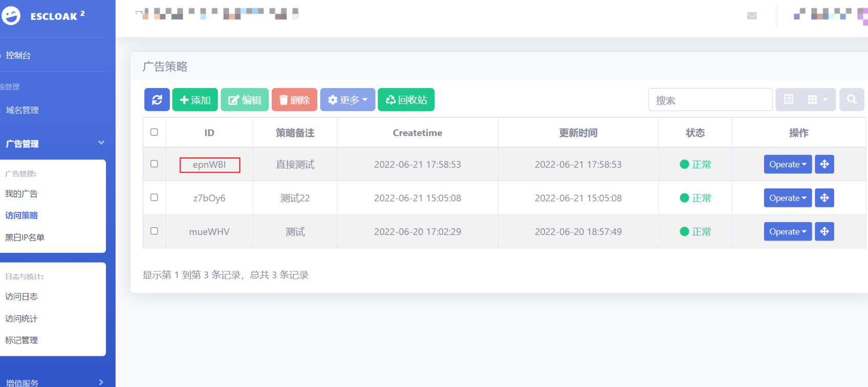Screen dimensions: 868x387
Task: Click the move handle for row z7bOy6
Action: click(824, 198)
